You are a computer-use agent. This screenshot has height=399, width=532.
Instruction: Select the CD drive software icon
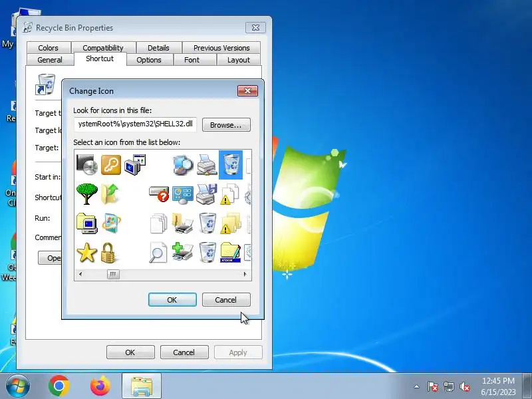point(87,164)
